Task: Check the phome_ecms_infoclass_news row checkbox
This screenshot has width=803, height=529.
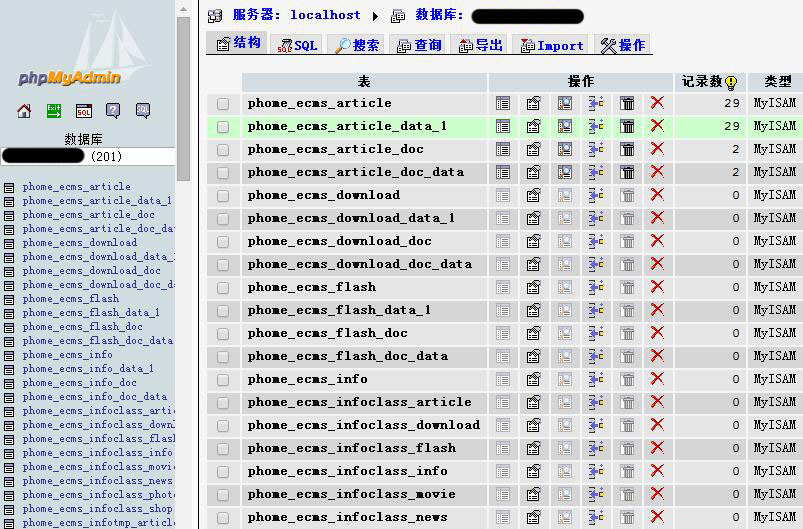Action: click(223, 518)
